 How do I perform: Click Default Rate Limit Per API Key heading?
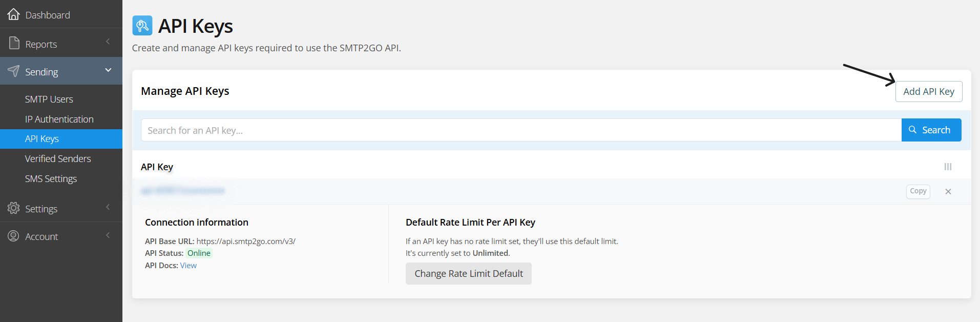(x=470, y=222)
